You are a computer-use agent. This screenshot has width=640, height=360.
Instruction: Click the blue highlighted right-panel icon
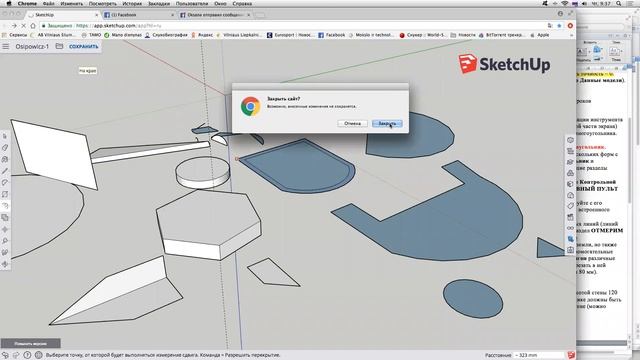point(570,239)
